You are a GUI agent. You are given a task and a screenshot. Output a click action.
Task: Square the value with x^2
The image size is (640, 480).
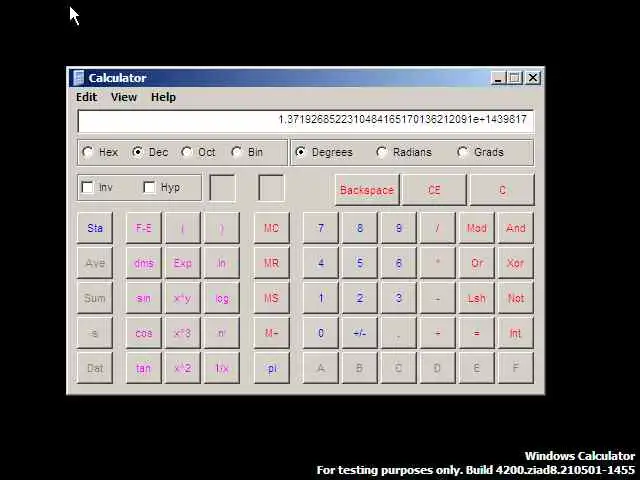[x=182, y=368]
